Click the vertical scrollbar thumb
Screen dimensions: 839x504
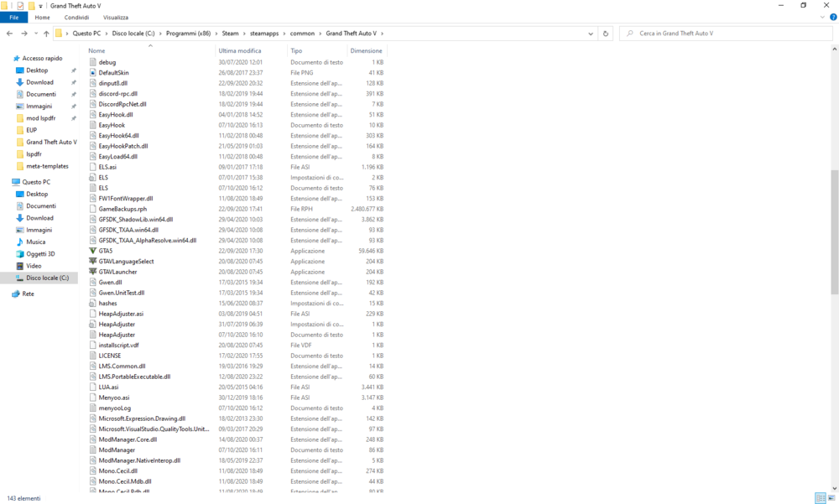[834, 232]
